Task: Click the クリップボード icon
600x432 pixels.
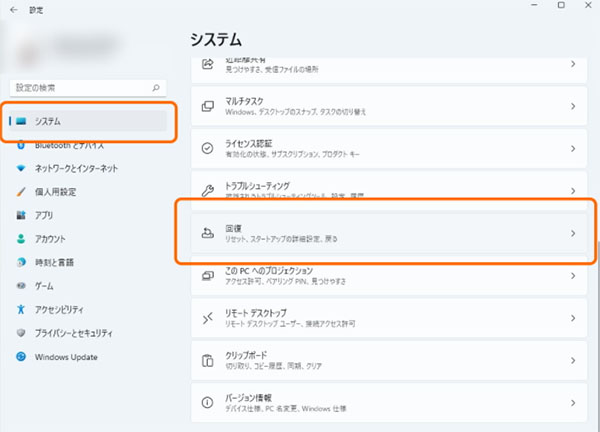Action: [207, 360]
